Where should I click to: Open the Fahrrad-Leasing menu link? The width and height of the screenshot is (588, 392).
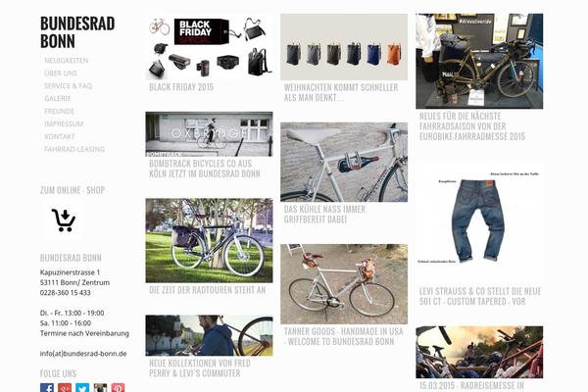pos(74,149)
